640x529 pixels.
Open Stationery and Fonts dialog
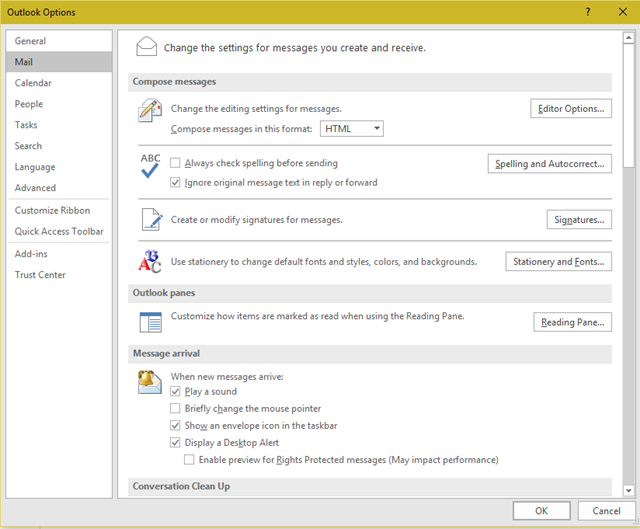pyautogui.click(x=558, y=261)
